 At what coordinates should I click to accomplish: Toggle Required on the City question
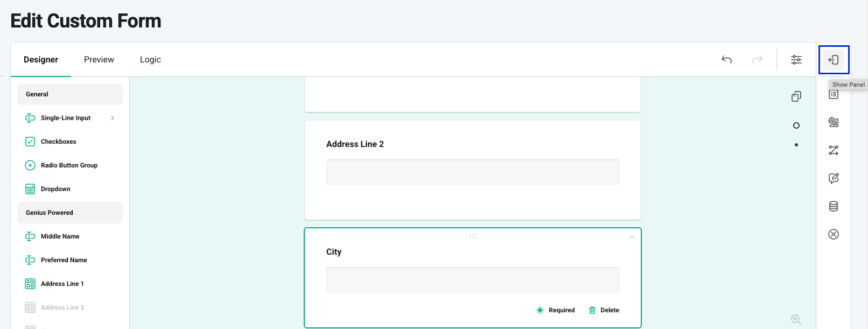point(556,310)
